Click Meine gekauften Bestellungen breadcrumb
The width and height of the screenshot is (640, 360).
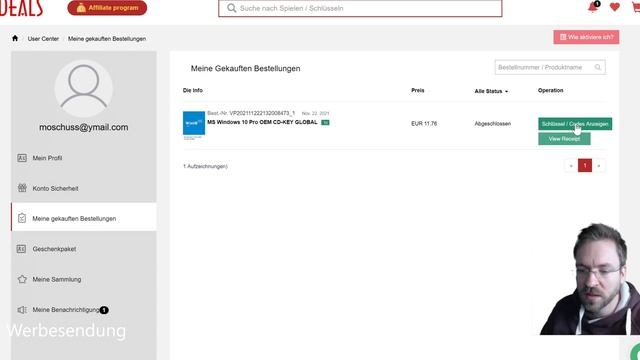107,39
